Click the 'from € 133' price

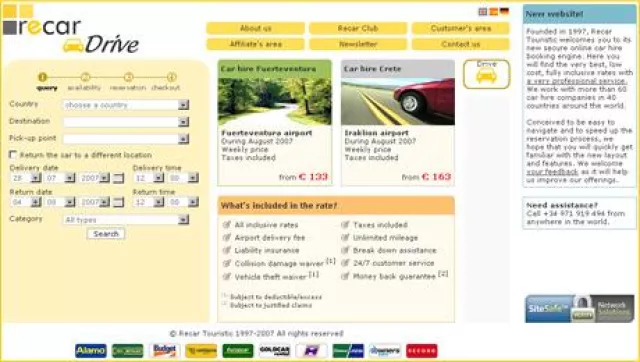303,177
